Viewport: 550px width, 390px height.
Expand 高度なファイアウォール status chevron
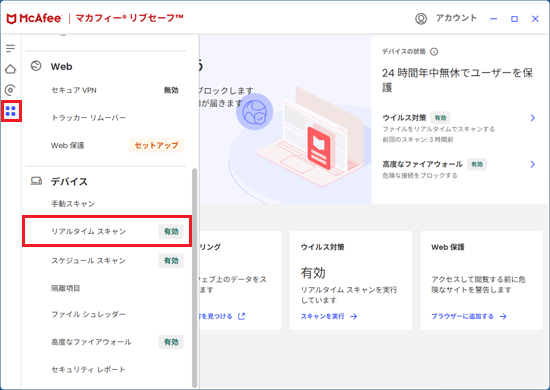tap(532, 164)
